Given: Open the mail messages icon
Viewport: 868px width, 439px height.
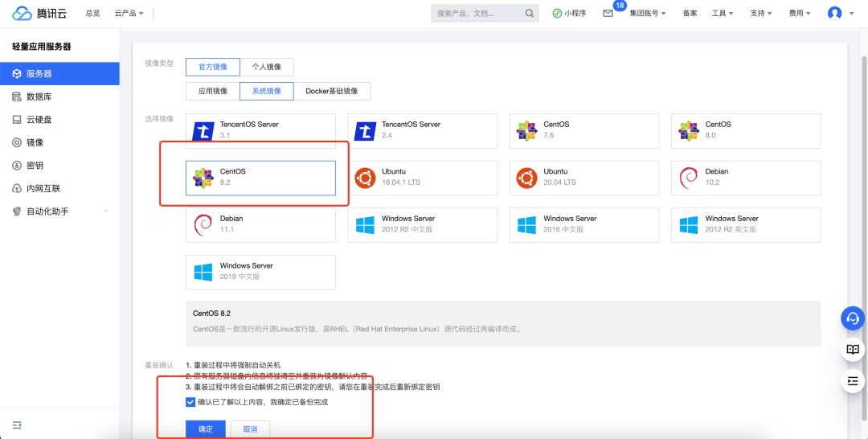Looking at the screenshot, I should pyautogui.click(x=608, y=14).
